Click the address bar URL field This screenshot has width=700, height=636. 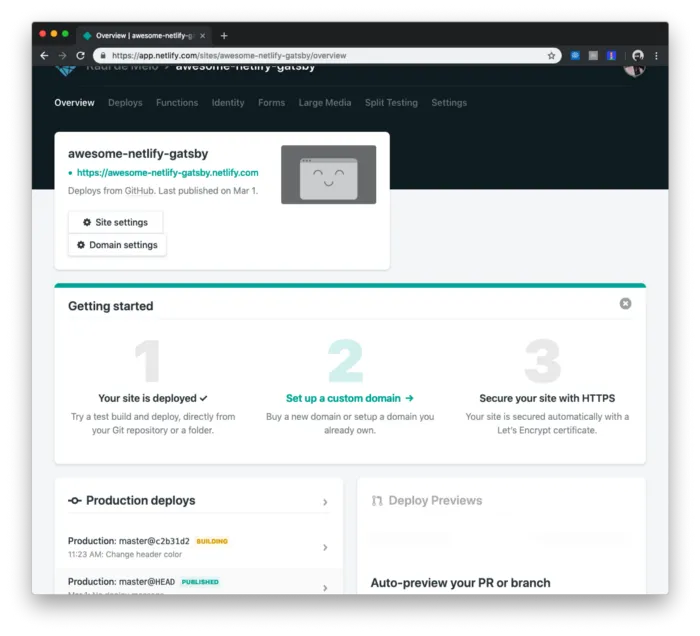[x=328, y=56]
